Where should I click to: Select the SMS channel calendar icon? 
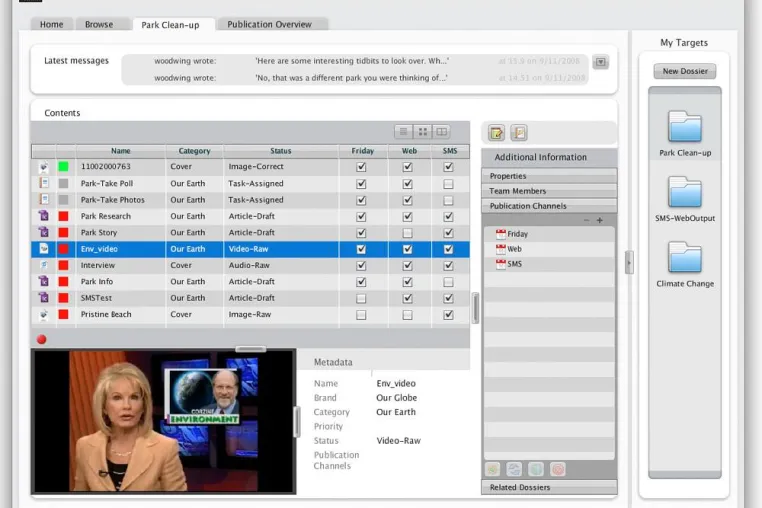click(x=501, y=264)
